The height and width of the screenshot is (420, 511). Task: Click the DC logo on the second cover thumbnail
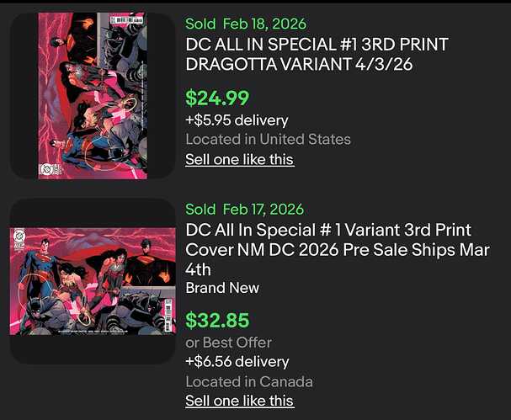(x=19, y=235)
